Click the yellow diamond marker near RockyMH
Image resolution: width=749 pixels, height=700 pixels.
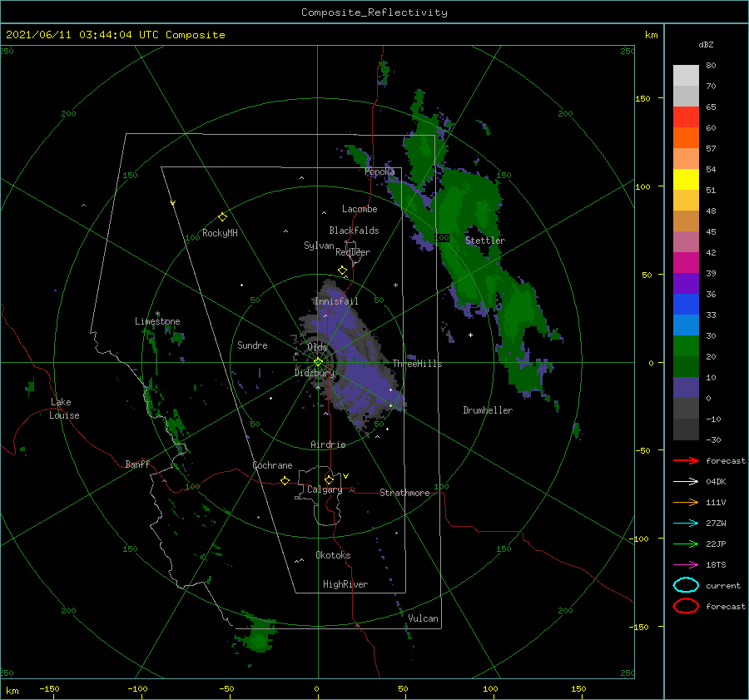[222, 217]
